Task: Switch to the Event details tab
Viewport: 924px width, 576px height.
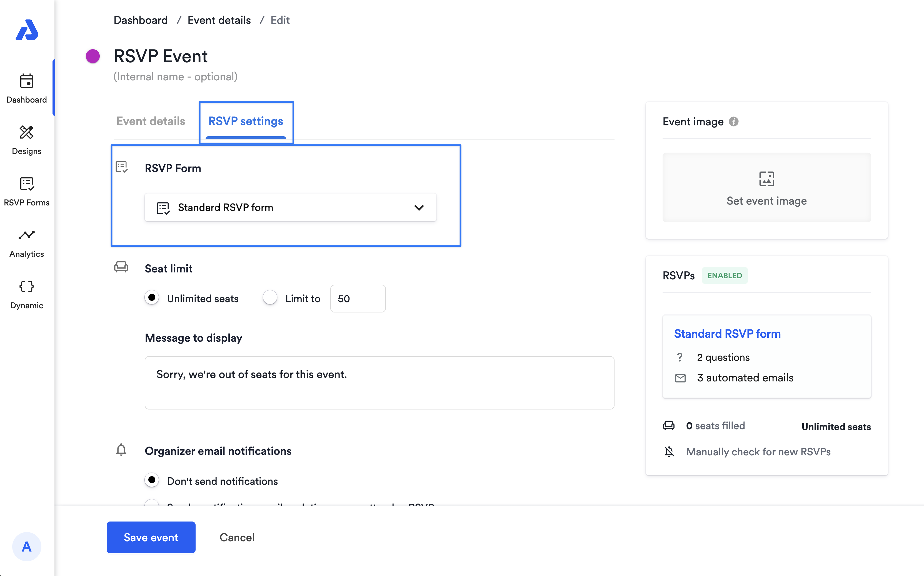Action: tap(151, 121)
